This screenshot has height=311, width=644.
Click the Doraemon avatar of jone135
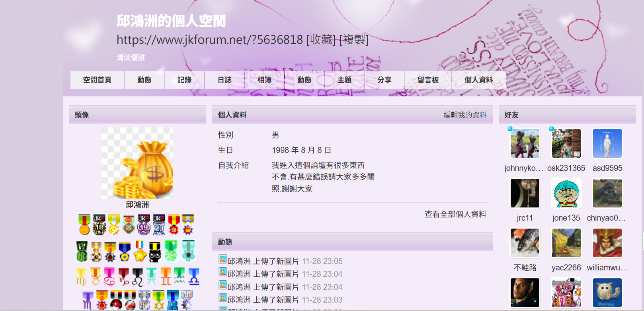point(566,193)
